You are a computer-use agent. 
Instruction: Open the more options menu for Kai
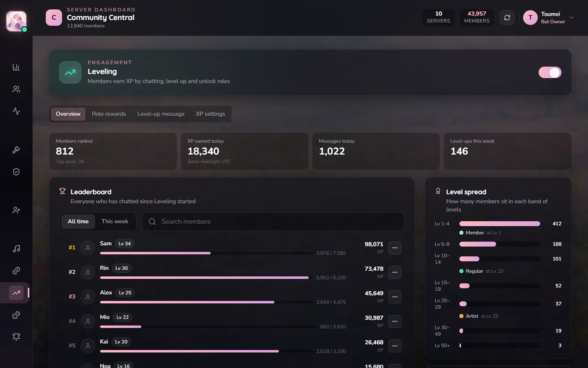[x=395, y=346]
